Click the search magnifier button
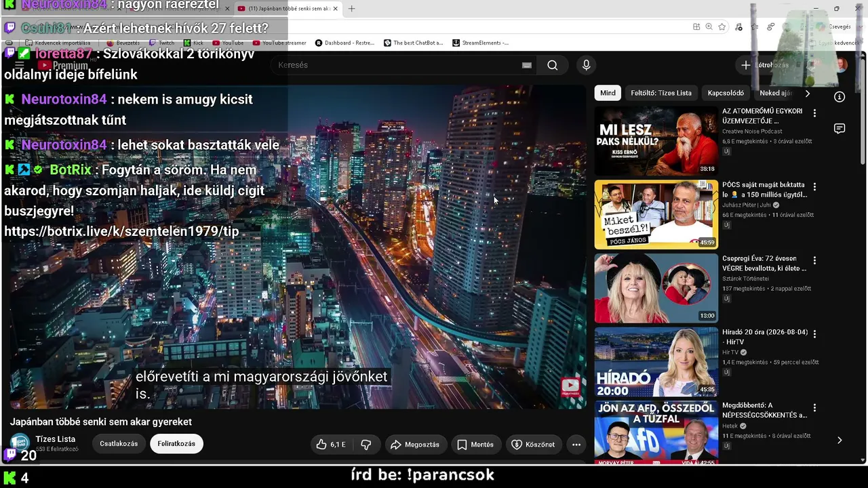868x488 pixels. tap(553, 65)
